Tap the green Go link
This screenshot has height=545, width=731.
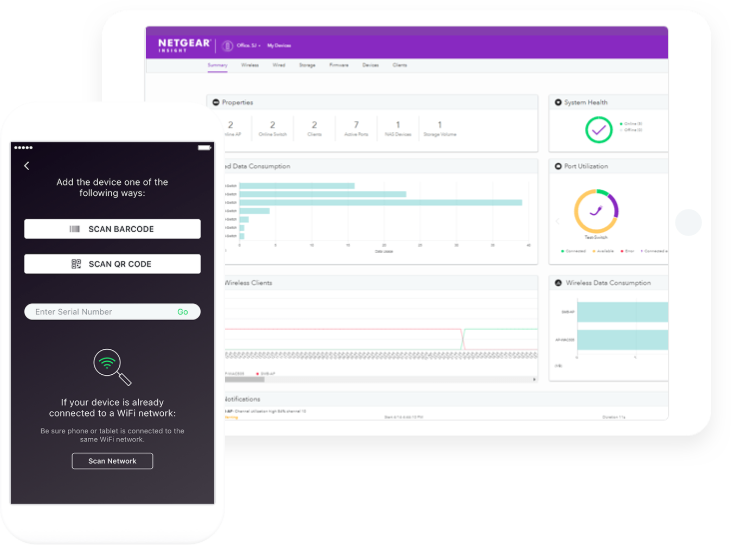pos(183,312)
